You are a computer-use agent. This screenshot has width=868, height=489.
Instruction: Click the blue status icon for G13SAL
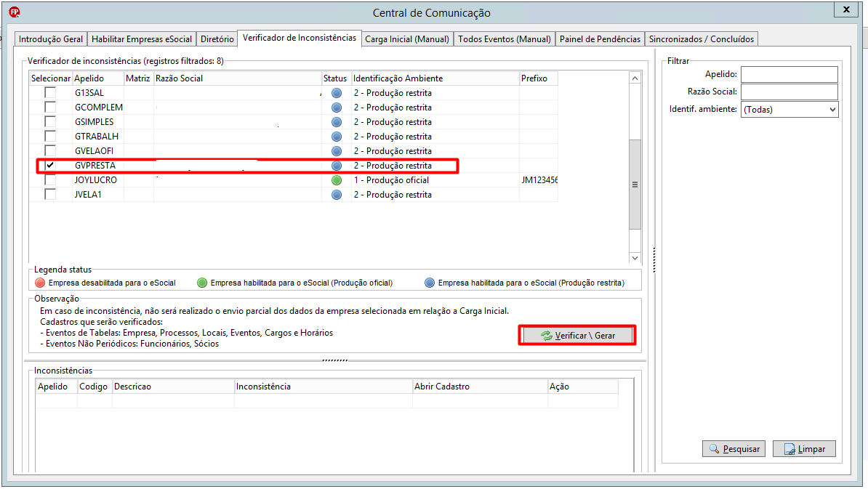click(x=337, y=93)
